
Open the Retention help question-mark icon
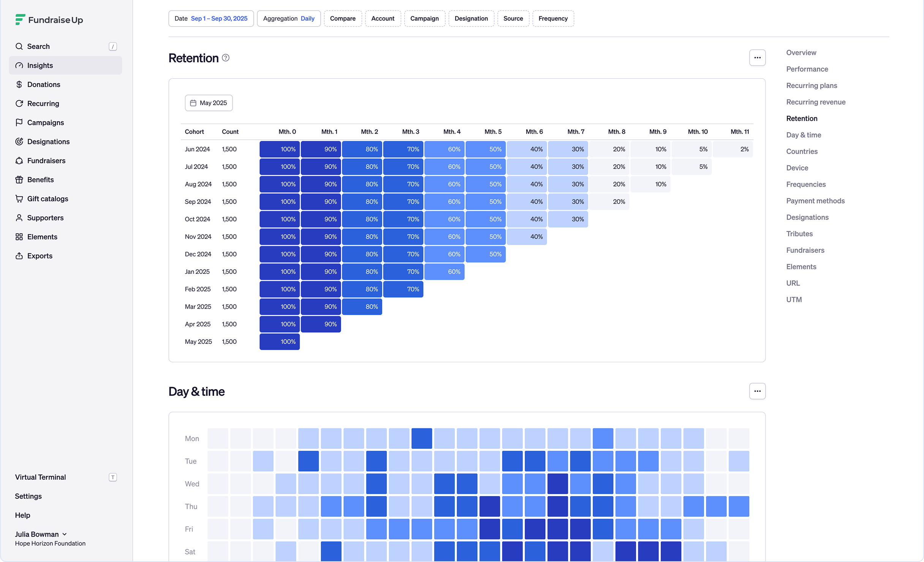(x=226, y=58)
